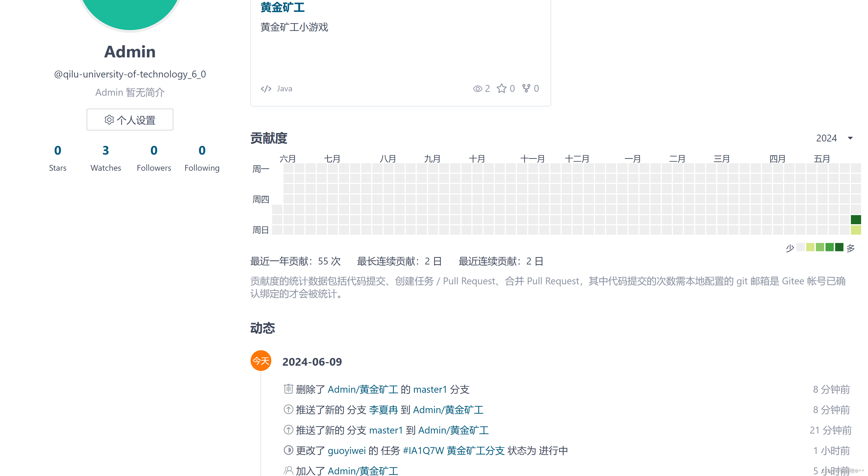Viewport: 868px width, 476px height.
Task: Click the dropdown arrow next to 2024
Action: 850,138
